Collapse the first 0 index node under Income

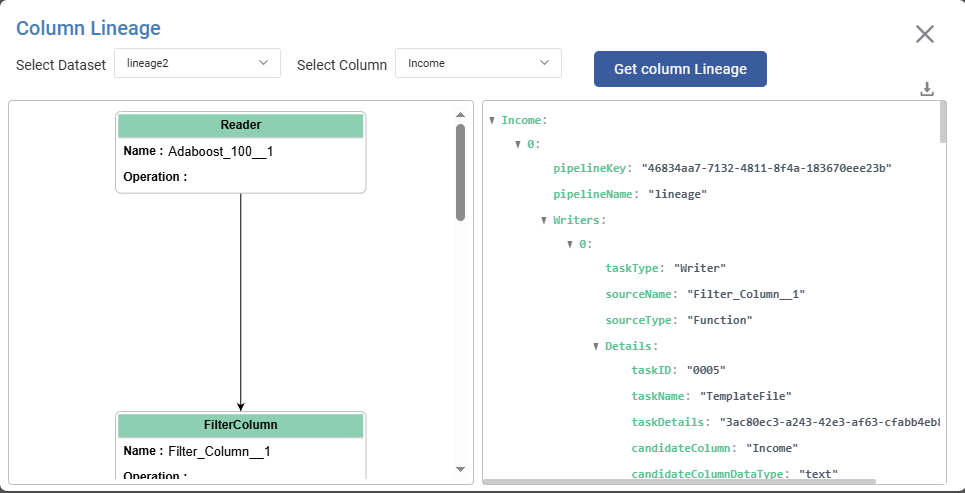point(518,145)
